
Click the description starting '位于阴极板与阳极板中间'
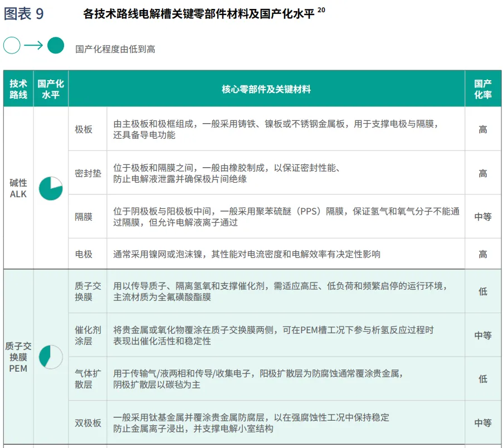(286, 217)
